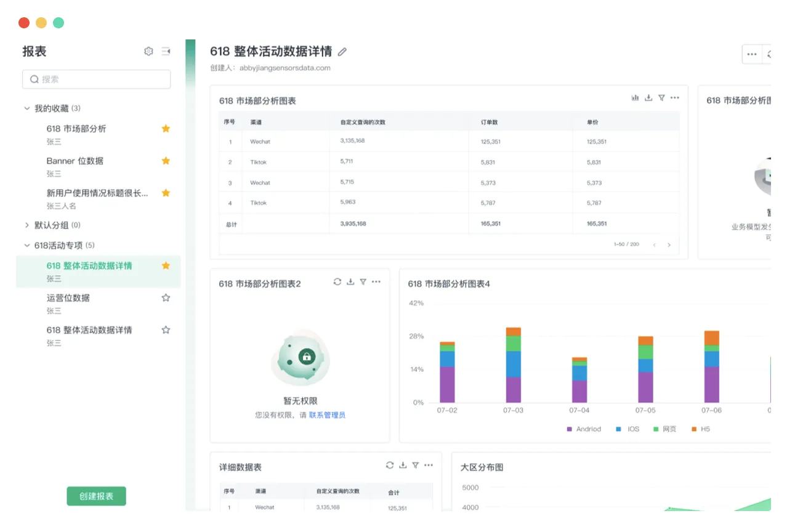Collapse the sidebar panel icon
The width and height of the screenshot is (787, 532).
coord(166,51)
